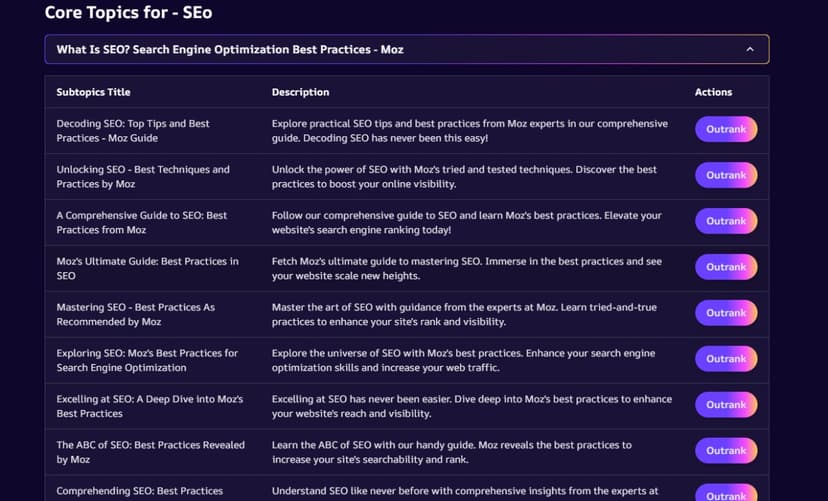Click the Unlocking SEO - Best Techniques title
828x501 pixels.
click(x=143, y=177)
